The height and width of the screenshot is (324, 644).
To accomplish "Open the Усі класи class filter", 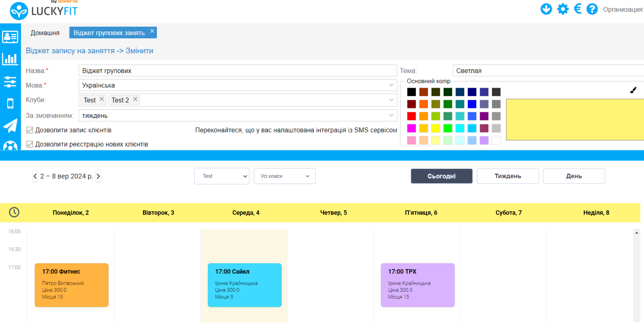I will [x=285, y=176].
